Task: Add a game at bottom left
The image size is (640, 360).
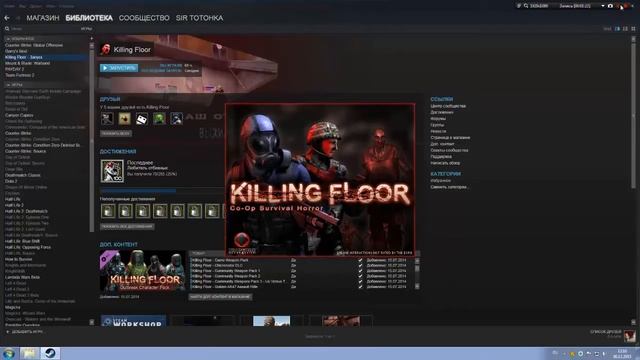Action: click(x=24, y=332)
